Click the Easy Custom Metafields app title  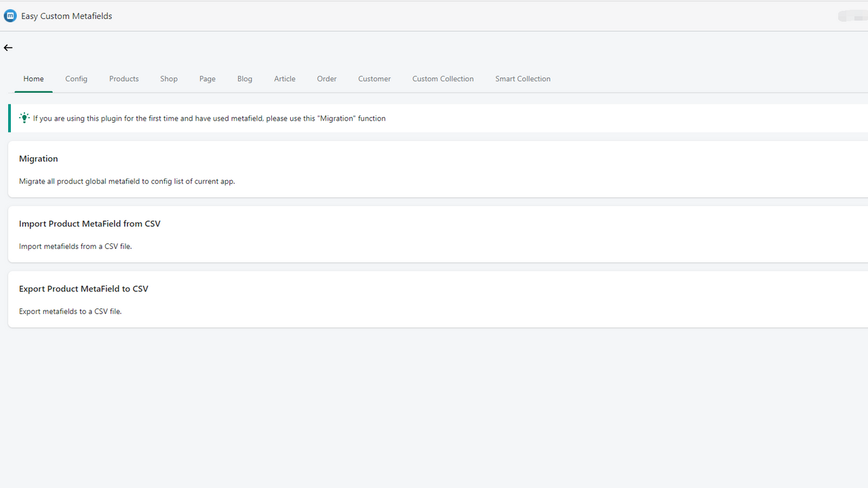click(66, 16)
